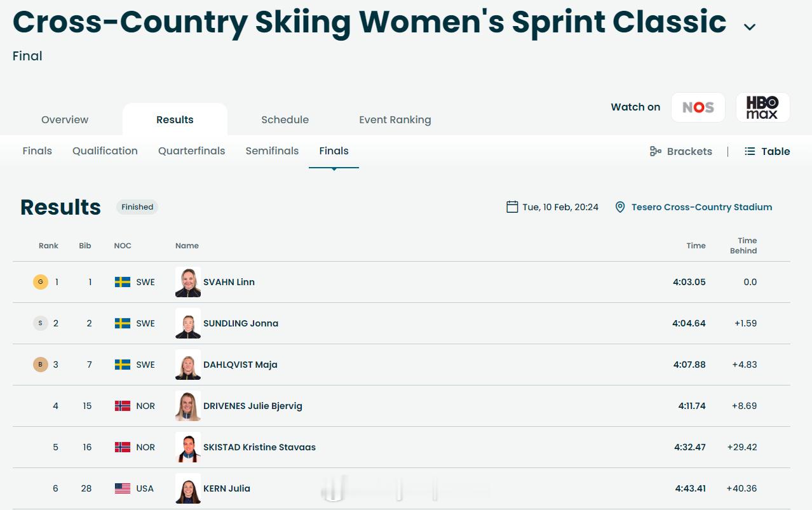The height and width of the screenshot is (510, 812).
Task: Go to Event Ranking tab
Action: coord(395,119)
